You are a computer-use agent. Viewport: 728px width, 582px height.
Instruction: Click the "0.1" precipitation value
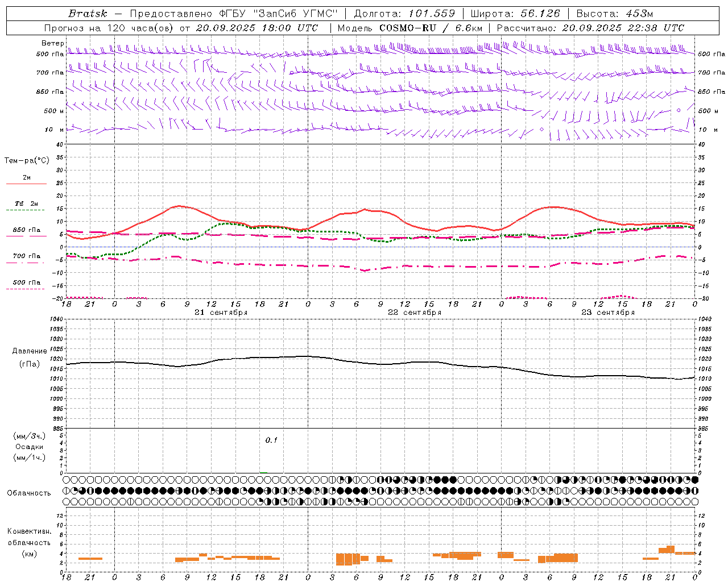[271, 440]
